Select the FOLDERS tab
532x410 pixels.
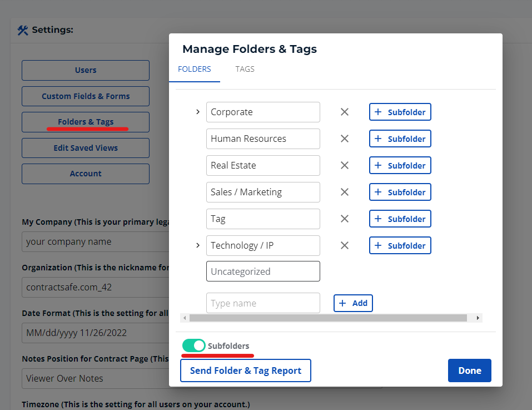[x=195, y=69]
